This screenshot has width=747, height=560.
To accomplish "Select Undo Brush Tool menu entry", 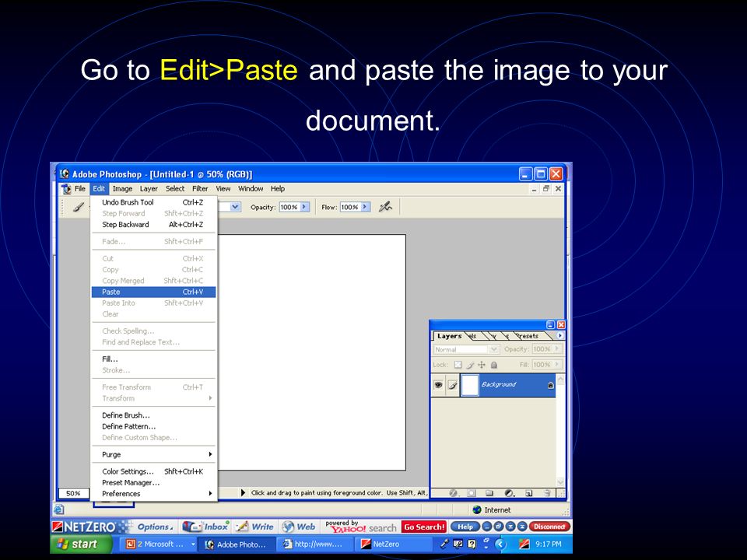I will [153, 202].
